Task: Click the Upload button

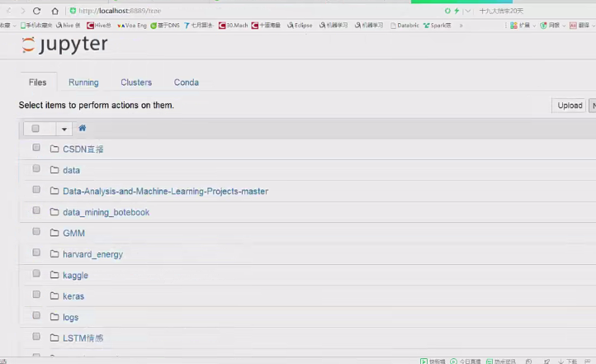Action: (570, 106)
